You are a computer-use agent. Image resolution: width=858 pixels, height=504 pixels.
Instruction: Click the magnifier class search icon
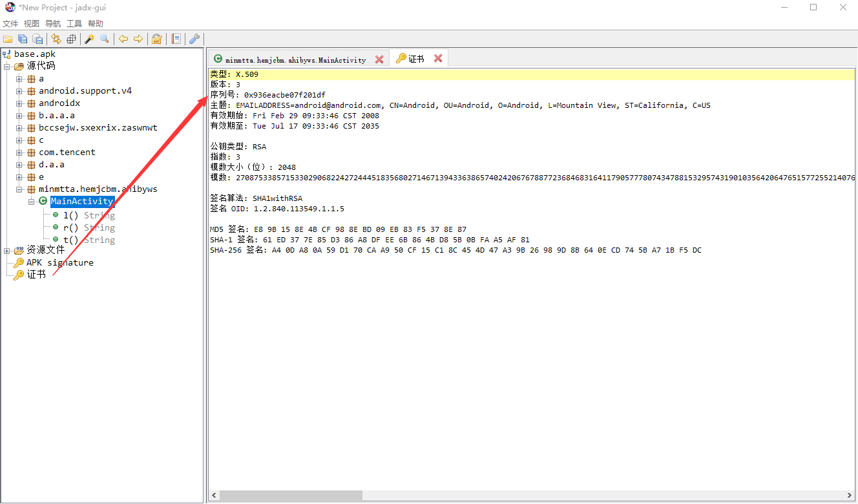pos(104,39)
